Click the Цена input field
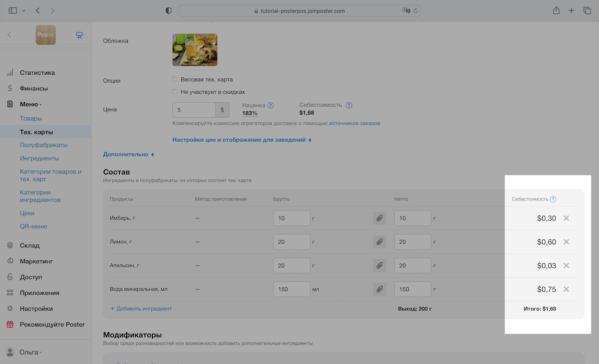The height and width of the screenshot is (364, 599). click(x=194, y=110)
